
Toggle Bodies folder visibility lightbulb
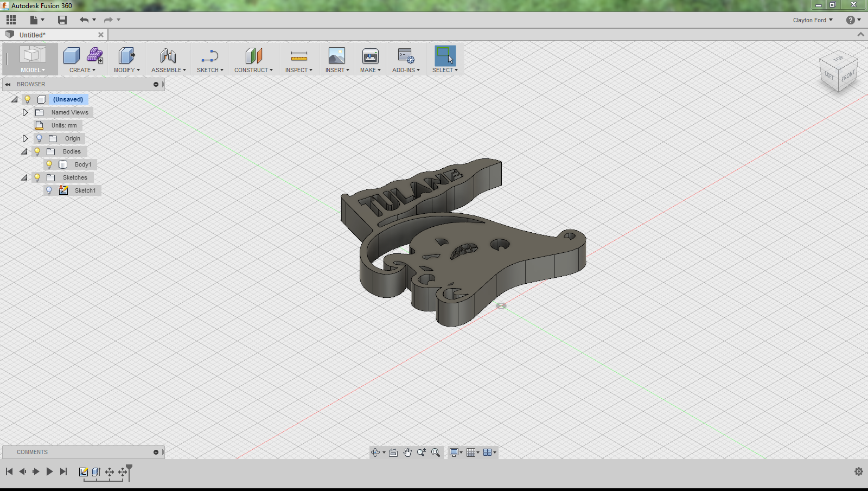click(x=37, y=151)
